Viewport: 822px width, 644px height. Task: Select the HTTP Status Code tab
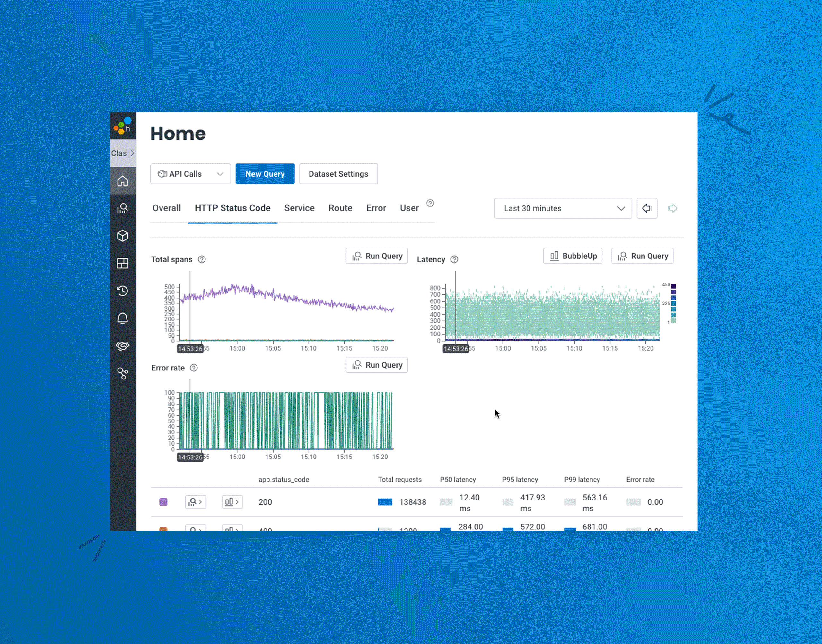click(x=232, y=207)
